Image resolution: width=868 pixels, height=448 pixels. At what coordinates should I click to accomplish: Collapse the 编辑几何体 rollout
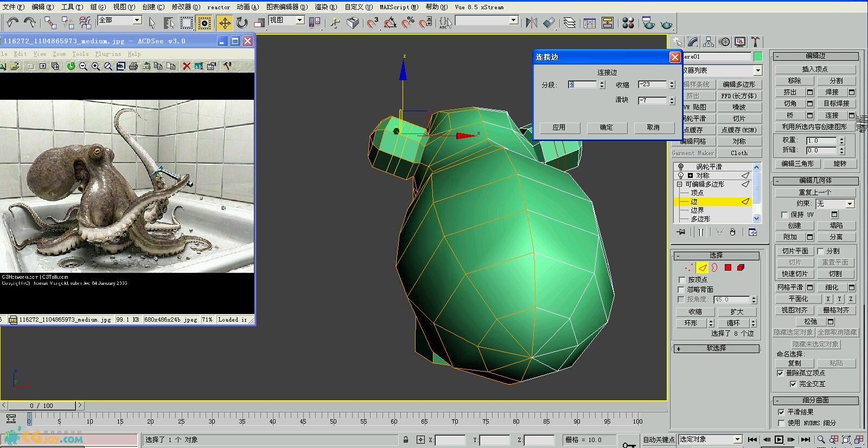(815, 181)
